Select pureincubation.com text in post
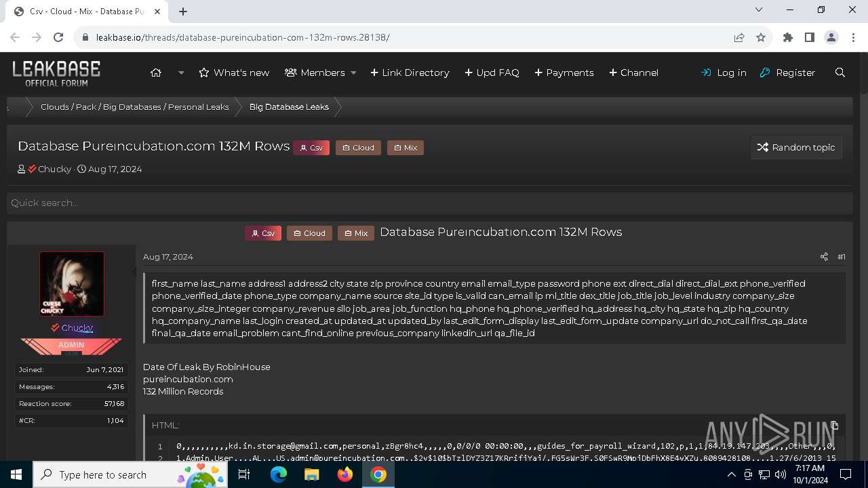The image size is (868, 488). point(188,379)
